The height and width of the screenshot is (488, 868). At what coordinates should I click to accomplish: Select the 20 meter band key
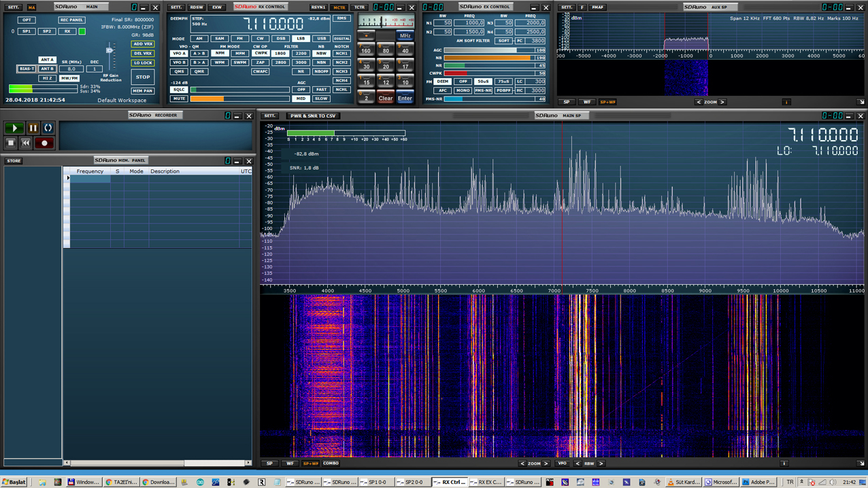click(x=386, y=65)
